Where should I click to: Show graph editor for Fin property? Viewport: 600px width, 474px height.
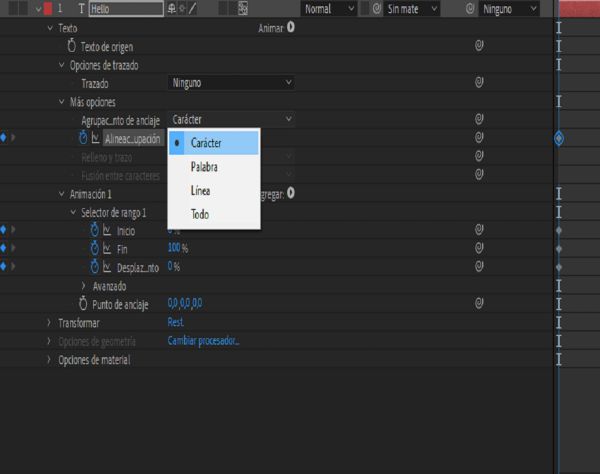tap(107, 249)
